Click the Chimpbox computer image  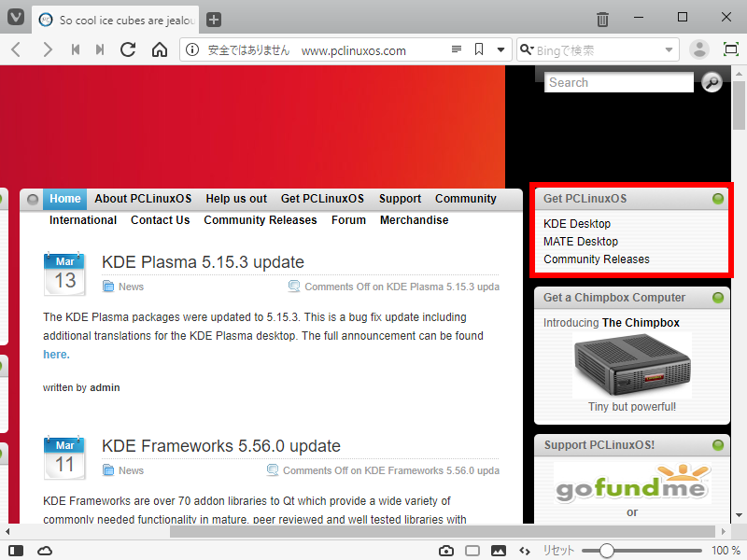tap(632, 365)
